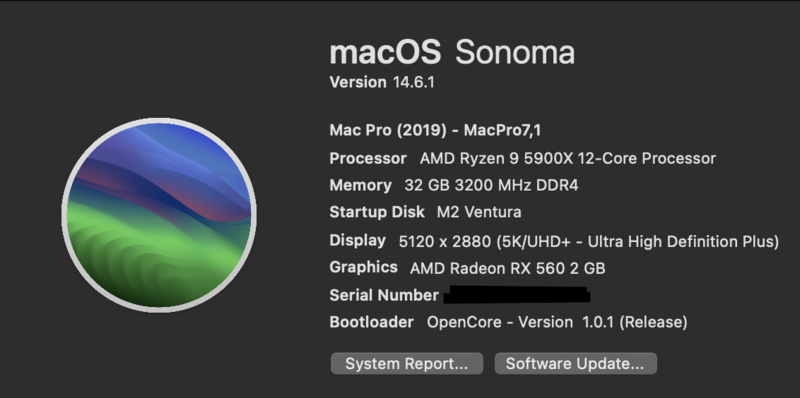Viewport: 800px width, 398px height.
Task: Select the AMD Radeon RX 560 2 GB value
Action: (x=508, y=268)
